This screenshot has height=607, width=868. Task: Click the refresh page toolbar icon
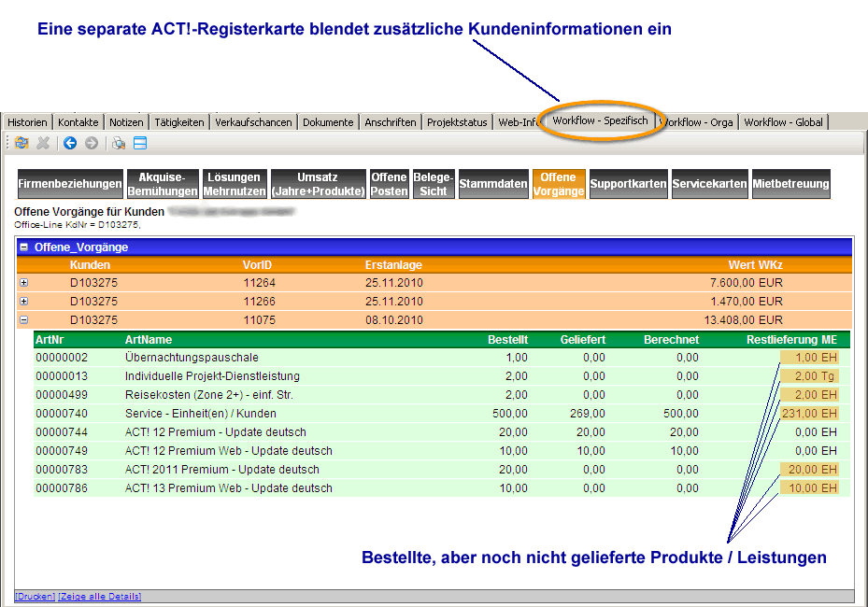coord(21,143)
